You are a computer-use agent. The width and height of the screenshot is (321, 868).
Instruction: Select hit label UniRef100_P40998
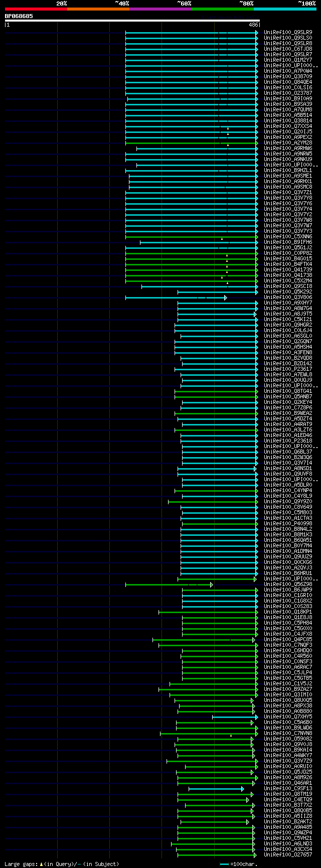click(288, 524)
